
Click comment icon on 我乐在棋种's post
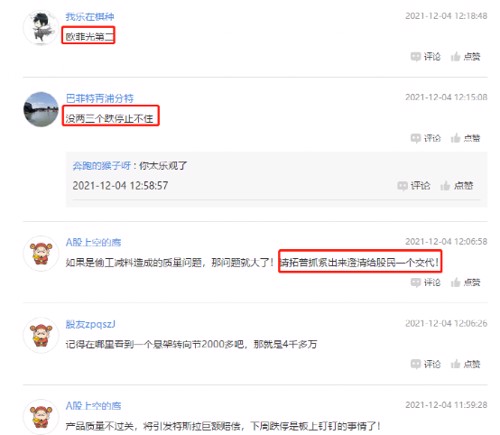(425, 57)
